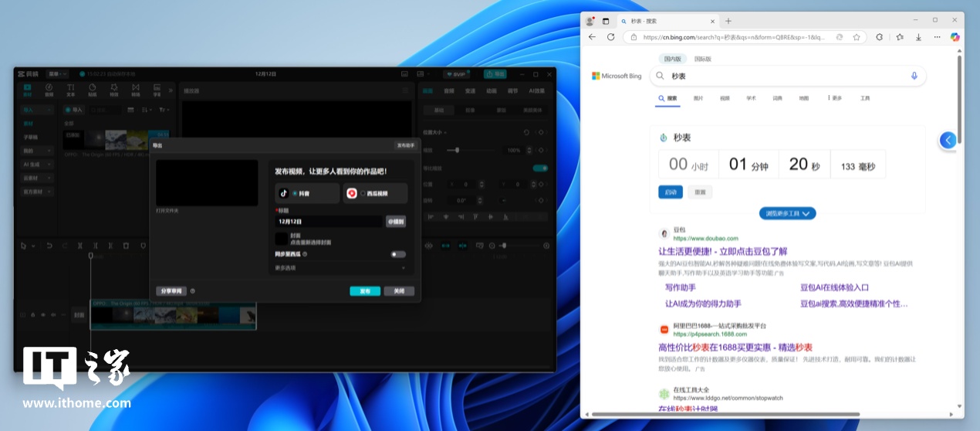The image size is (980, 431).
Task: Open Copilot icon in Edge toolbar
Action: (x=955, y=37)
